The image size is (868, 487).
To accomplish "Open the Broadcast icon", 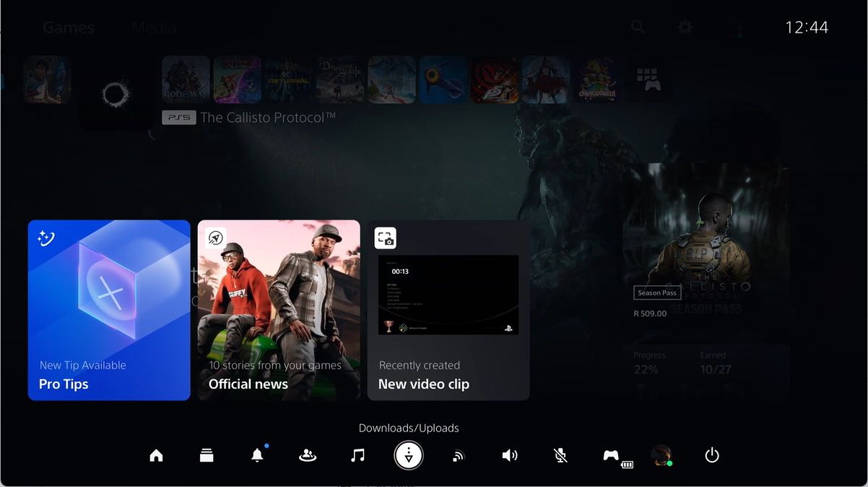I will click(x=459, y=455).
